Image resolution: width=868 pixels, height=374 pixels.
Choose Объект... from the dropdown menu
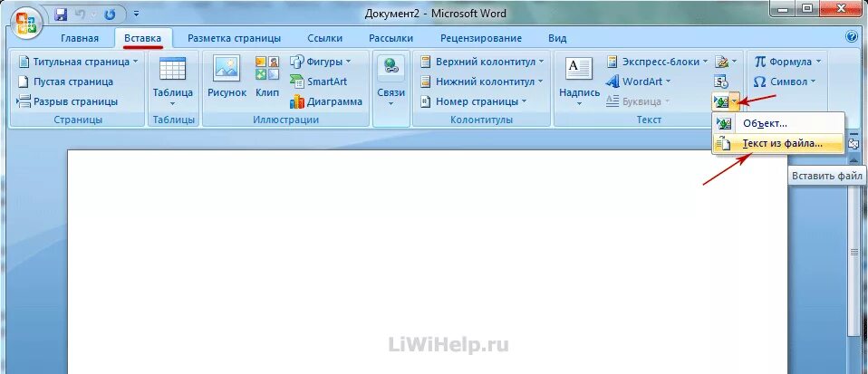tap(777, 124)
